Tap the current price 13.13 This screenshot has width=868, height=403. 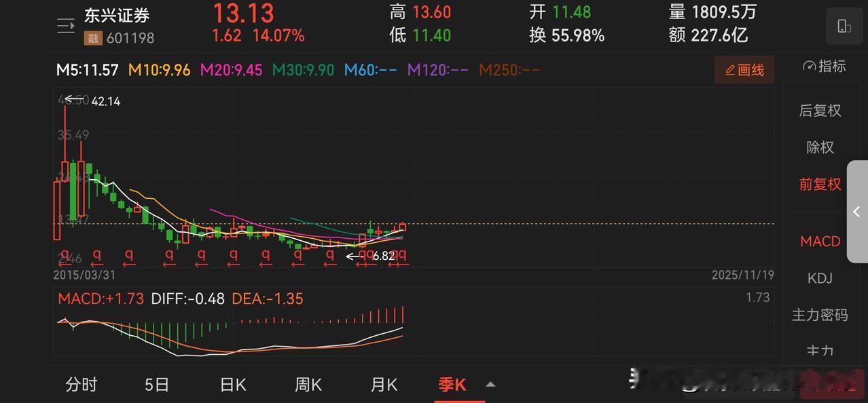coord(244,14)
